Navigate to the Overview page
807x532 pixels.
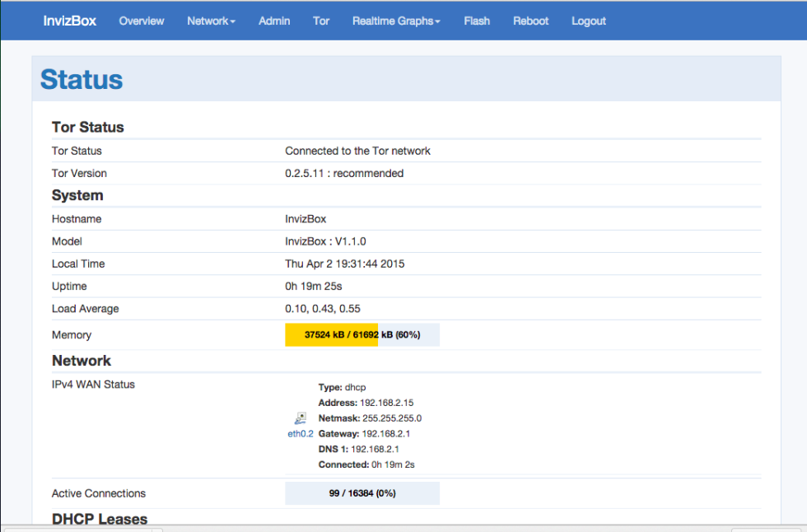141,21
